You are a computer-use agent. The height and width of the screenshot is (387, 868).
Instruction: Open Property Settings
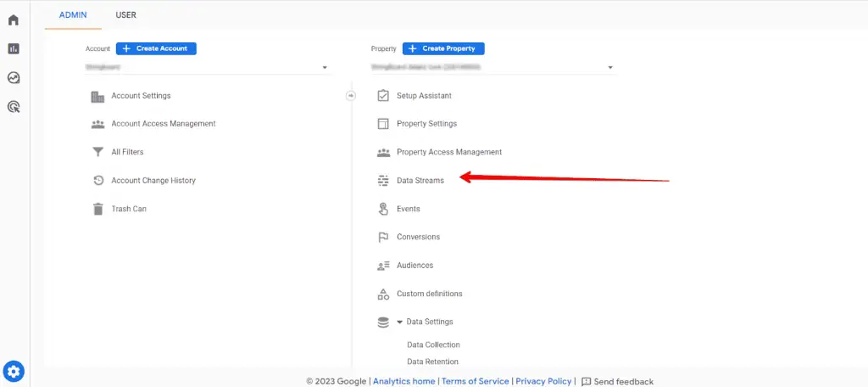point(427,124)
